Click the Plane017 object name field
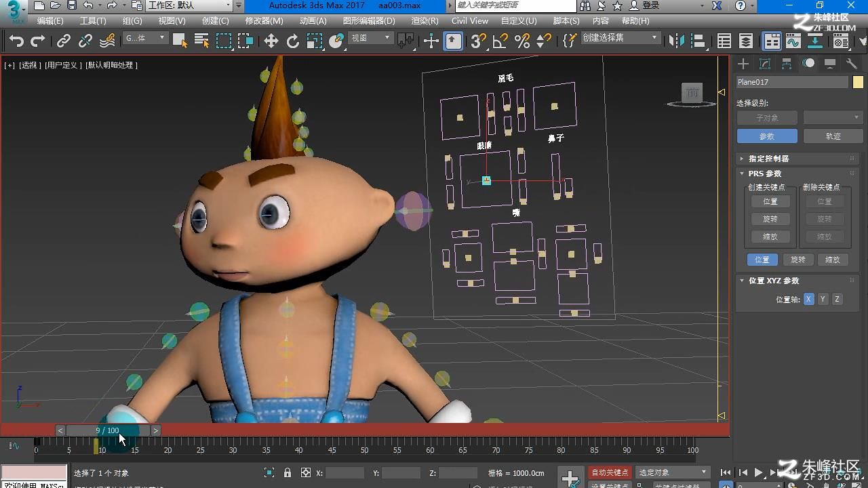Viewport: 868px width, 488px height. [792, 82]
